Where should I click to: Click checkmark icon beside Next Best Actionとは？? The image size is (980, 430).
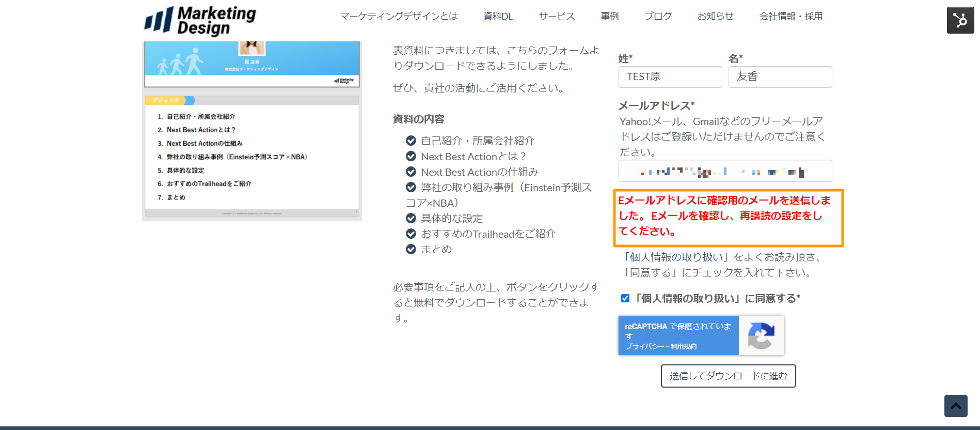click(x=411, y=156)
